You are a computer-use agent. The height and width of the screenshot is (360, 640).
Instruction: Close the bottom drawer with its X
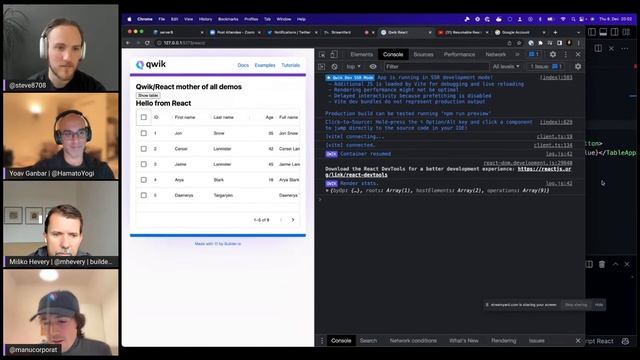(578, 341)
